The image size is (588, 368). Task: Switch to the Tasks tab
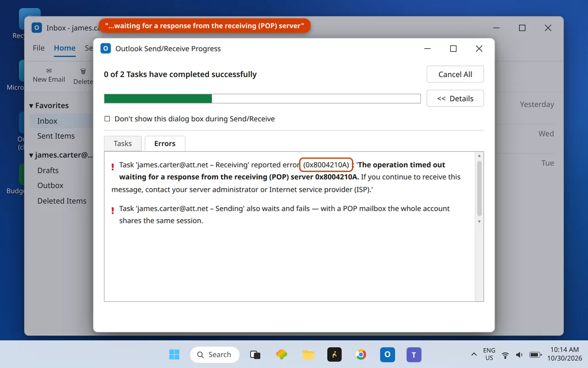[x=123, y=143]
